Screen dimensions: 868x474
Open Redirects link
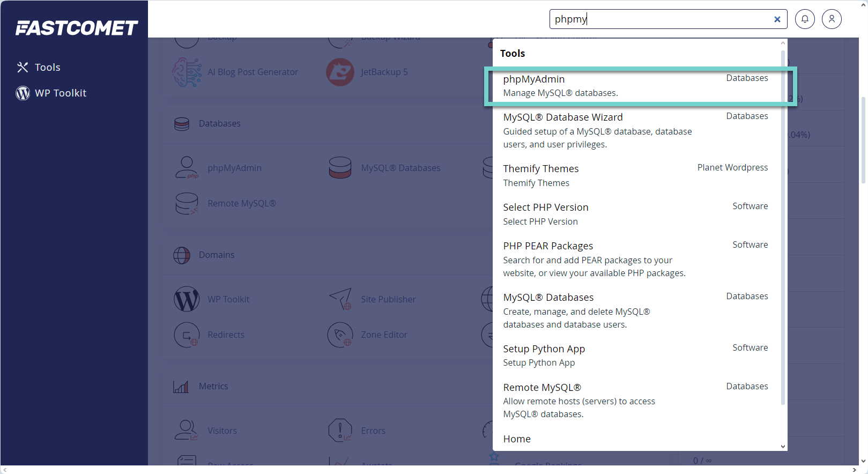tap(226, 335)
